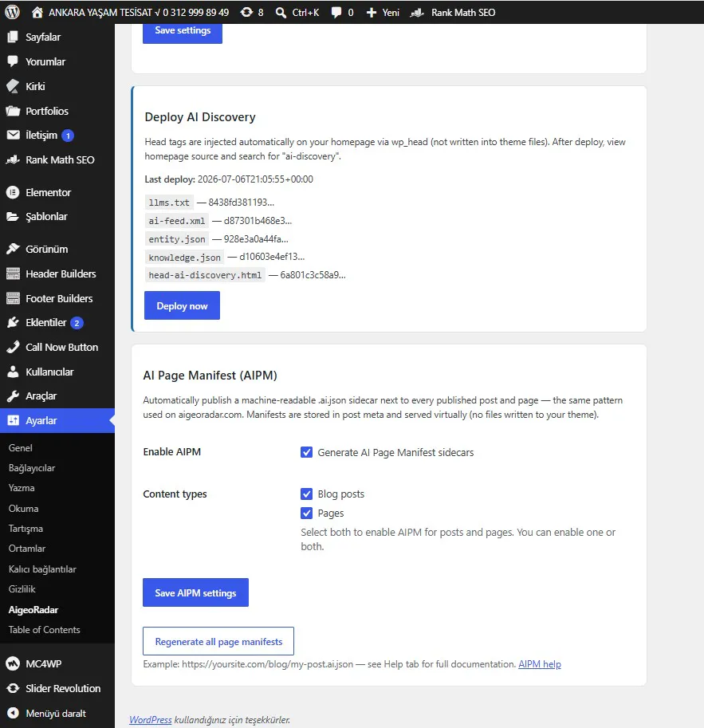The height and width of the screenshot is (728, 704).
Task: Click the Slider Revolution refresh icon
Action: point(13,688)
